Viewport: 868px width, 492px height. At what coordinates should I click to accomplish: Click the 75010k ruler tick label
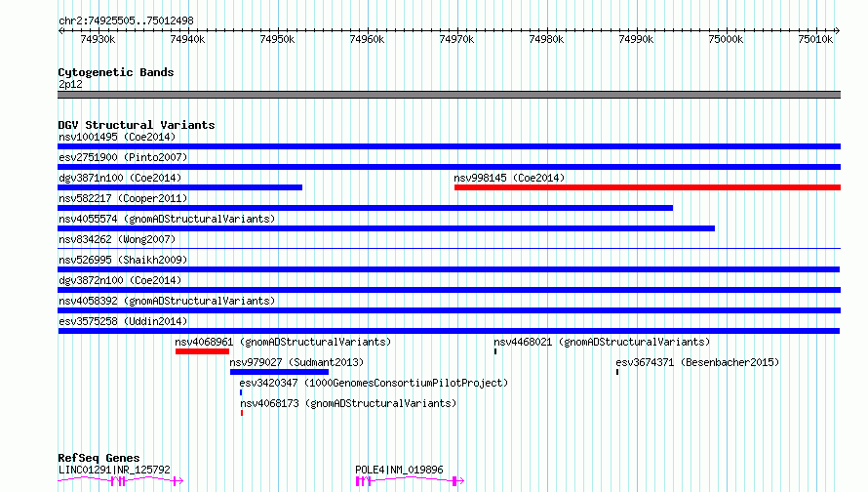click(815, 39)
